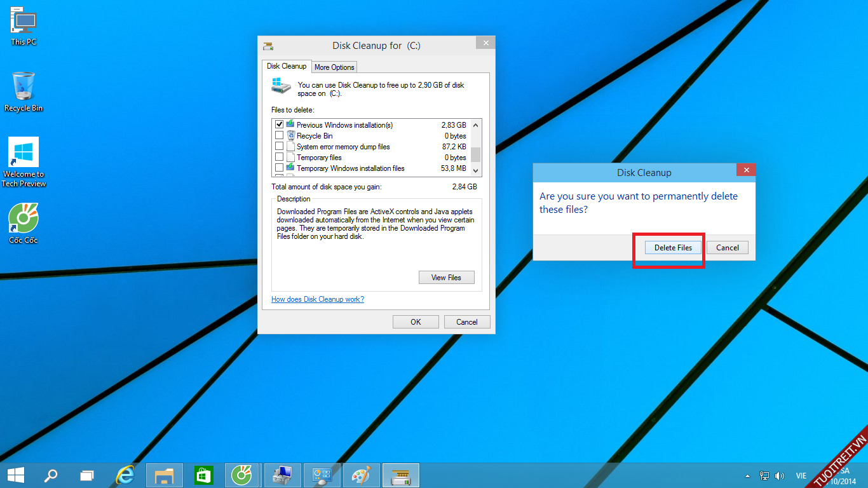This screenshot has height=488, width=868.
Task: Enable System error memory dump files checkbox
Action: pyautogui.click(x=279, y=147)
